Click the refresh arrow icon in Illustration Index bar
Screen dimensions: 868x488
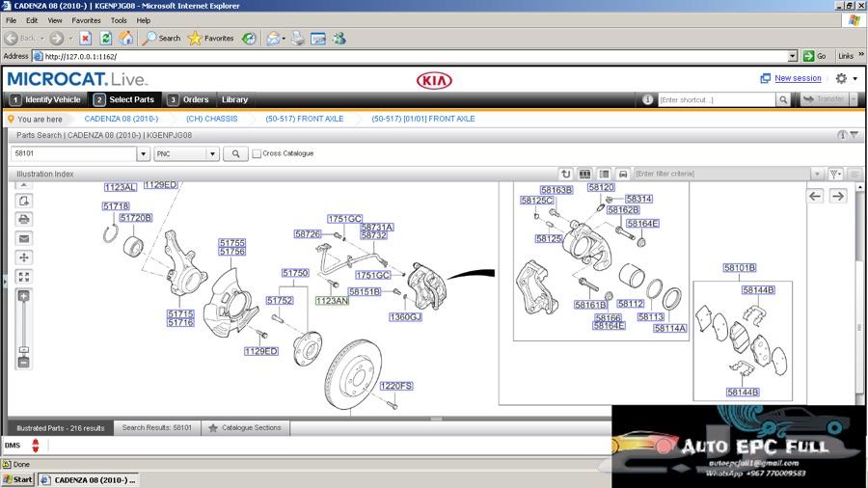pos(565,174)
